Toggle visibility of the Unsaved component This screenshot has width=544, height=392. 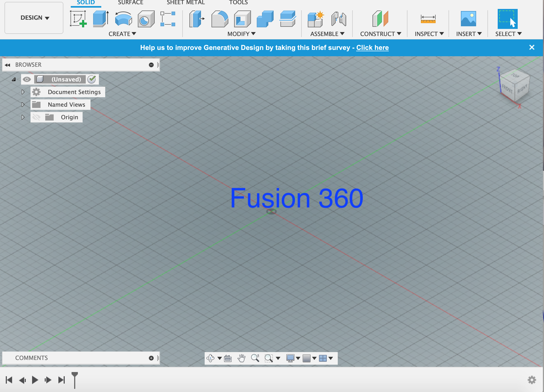pyautogui.click(x=27, y=79)
